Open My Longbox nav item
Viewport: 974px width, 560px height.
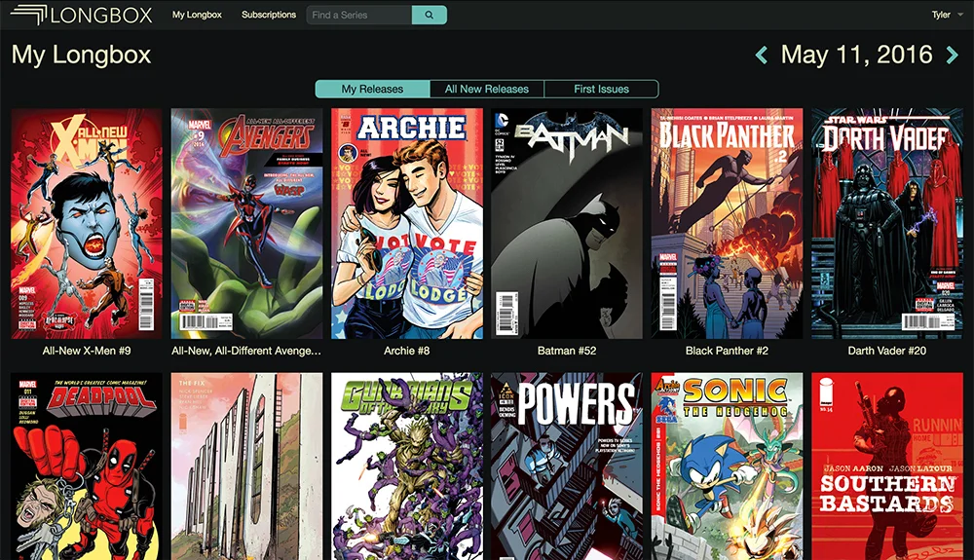(x=197, y=15)
